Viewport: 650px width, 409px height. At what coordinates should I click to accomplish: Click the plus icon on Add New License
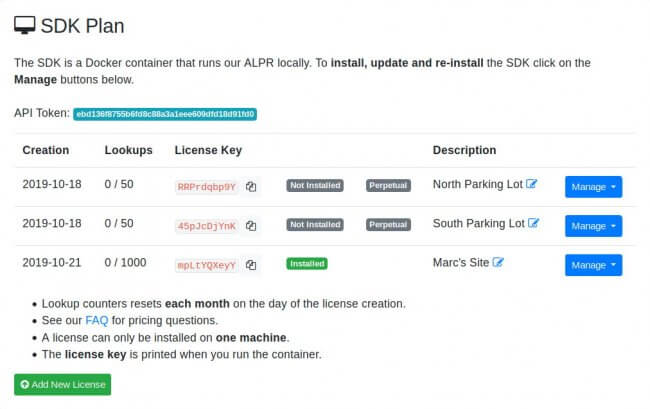coord(24,385)
